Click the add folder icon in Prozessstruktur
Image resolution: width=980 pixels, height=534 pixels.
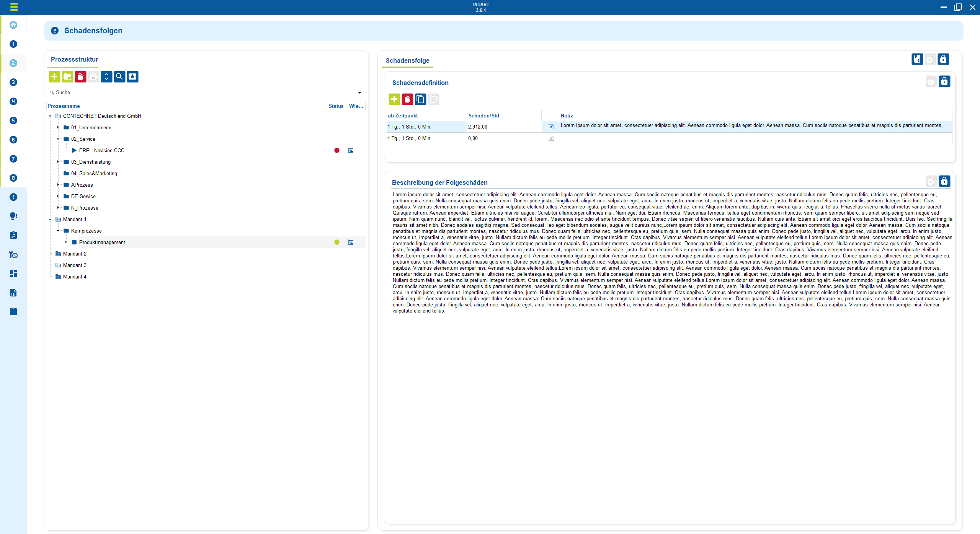pyautogui.click(x=67, y=77)
